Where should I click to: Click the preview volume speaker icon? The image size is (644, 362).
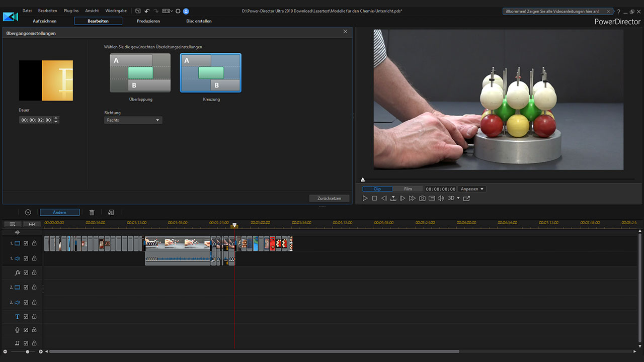pos(441,199)
